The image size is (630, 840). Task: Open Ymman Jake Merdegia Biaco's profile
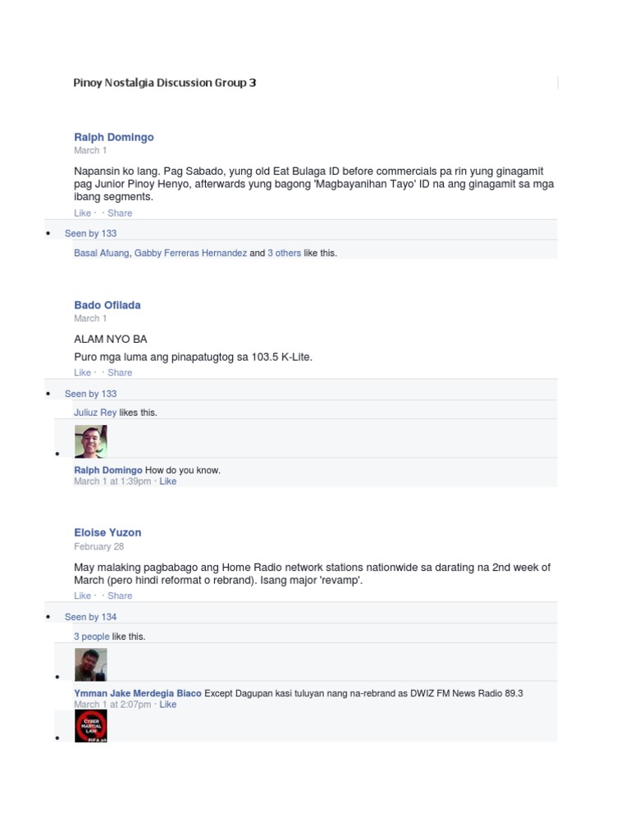coord(138,693)
